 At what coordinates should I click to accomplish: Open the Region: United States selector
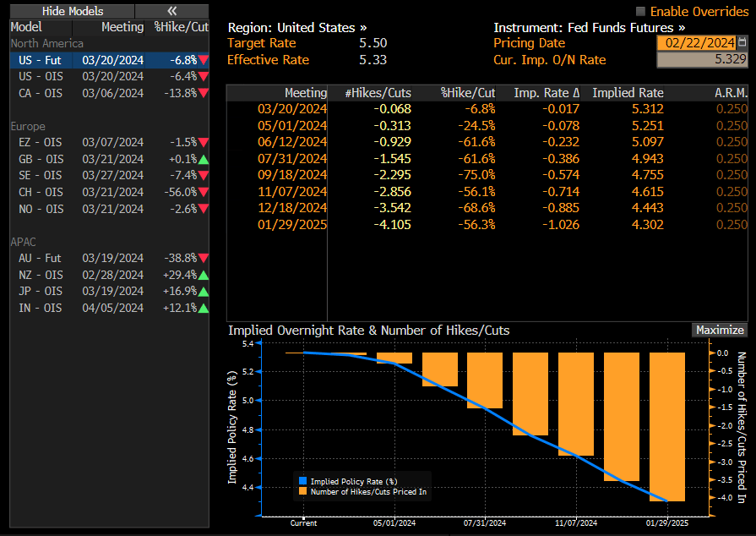click(297, 27)
